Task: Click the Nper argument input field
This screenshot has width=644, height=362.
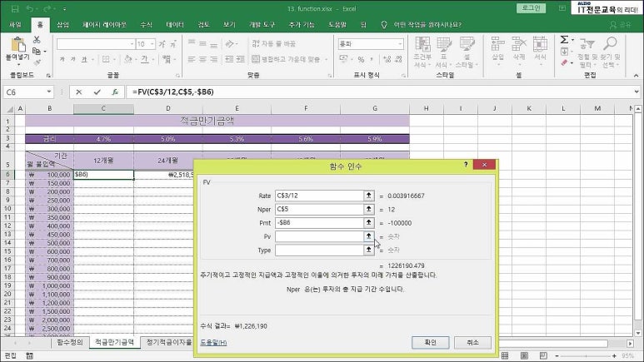Action: [x=320, y=209]
